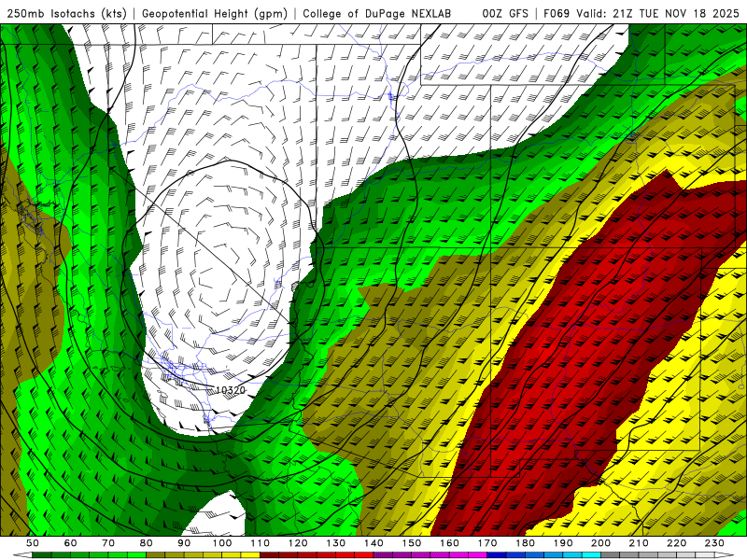The height and width of the screenshot is (560, 747).
Task: Click the 180 knot legend label
Action: pos(525,543)
